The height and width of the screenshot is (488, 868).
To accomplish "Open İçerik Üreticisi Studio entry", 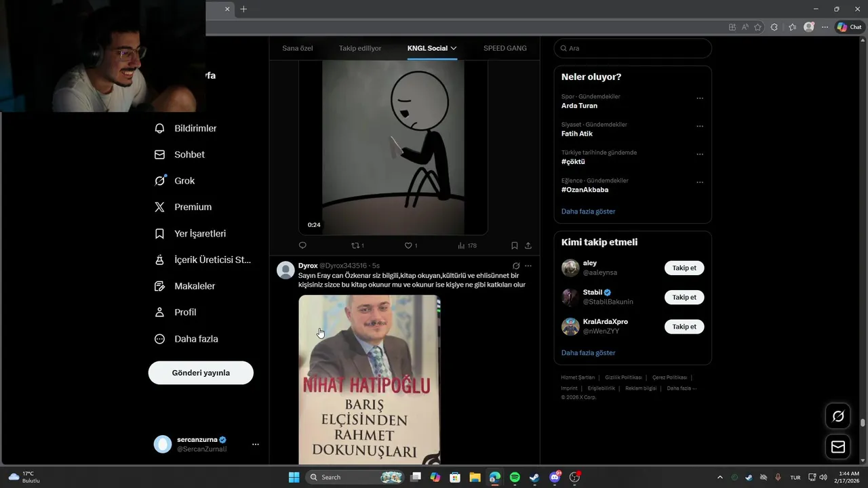I will 202,260.
